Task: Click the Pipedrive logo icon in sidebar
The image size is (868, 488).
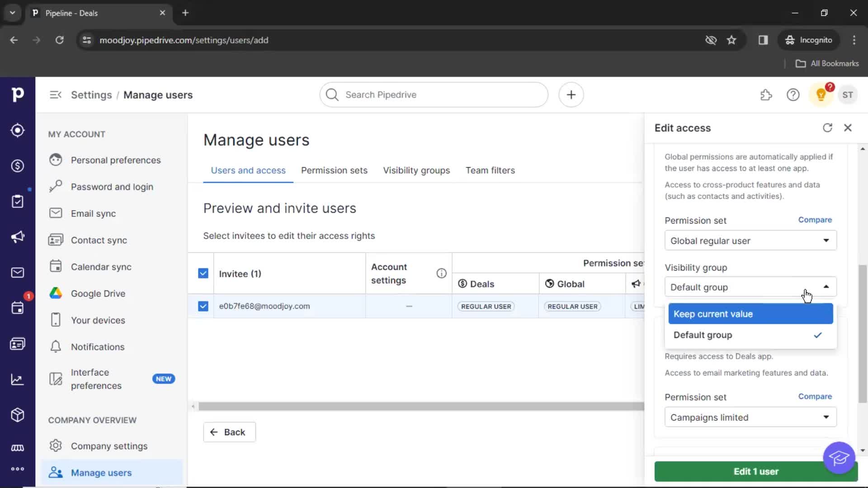Action: pos(17,94)
